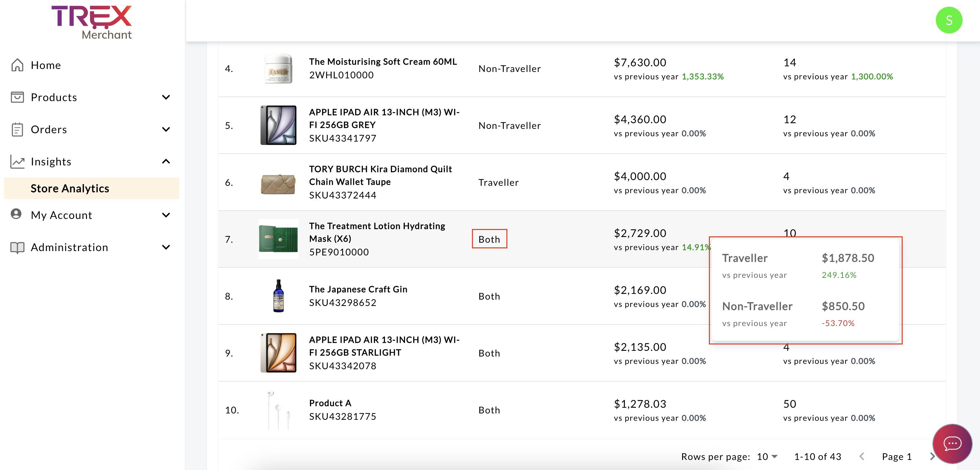Click 'Both' in the Product A row
Screen dimensions: 980x470
[489, 410]
